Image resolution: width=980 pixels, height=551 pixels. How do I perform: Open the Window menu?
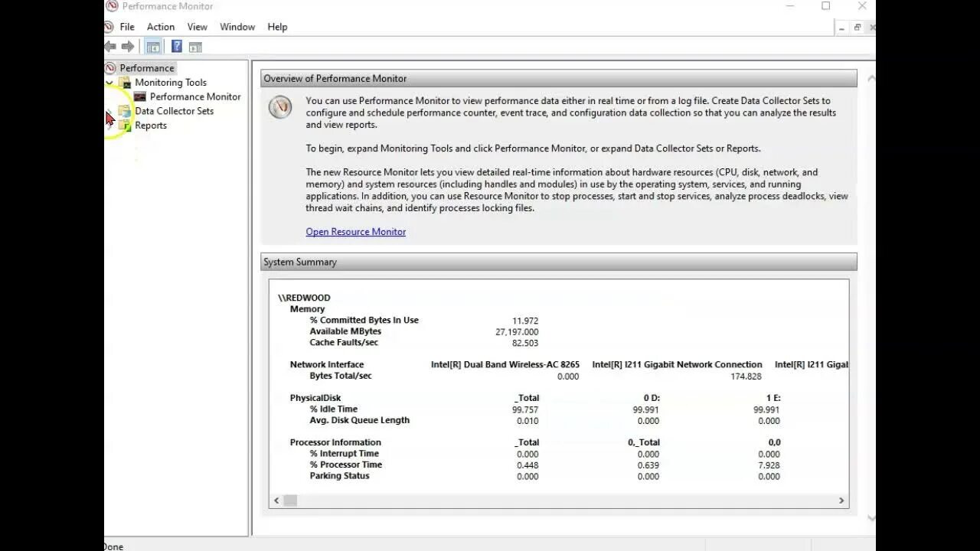(x=237, y=27)
